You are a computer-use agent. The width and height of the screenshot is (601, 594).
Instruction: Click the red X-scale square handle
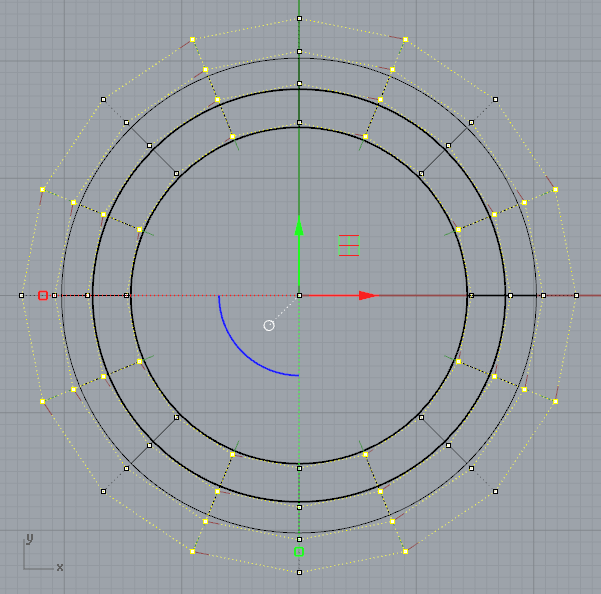(43, 295)
